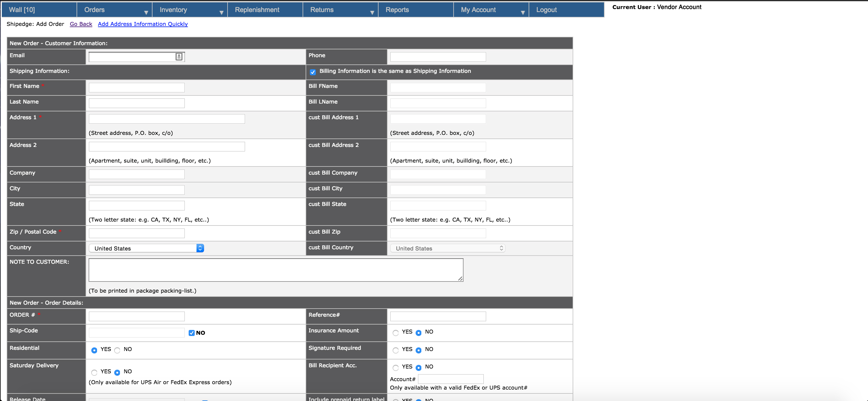
Task: Select YES for Saturday Delivery
Action: [94, 372]
